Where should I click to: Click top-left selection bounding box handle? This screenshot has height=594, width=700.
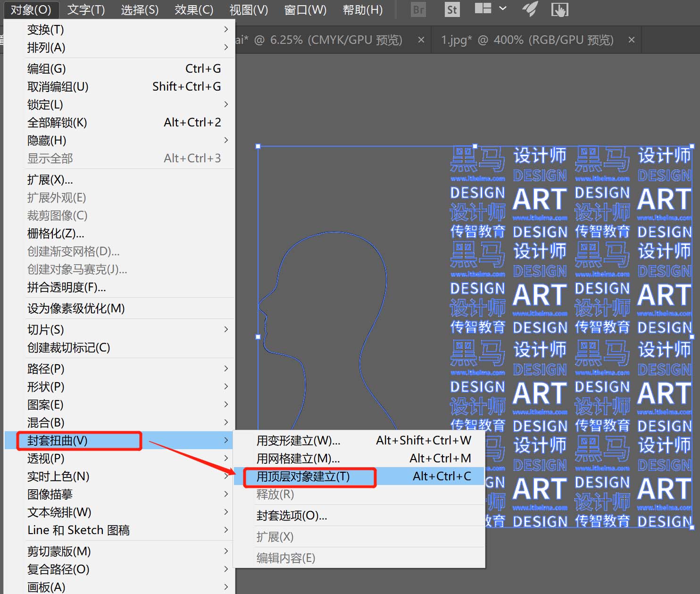(258, 146)
